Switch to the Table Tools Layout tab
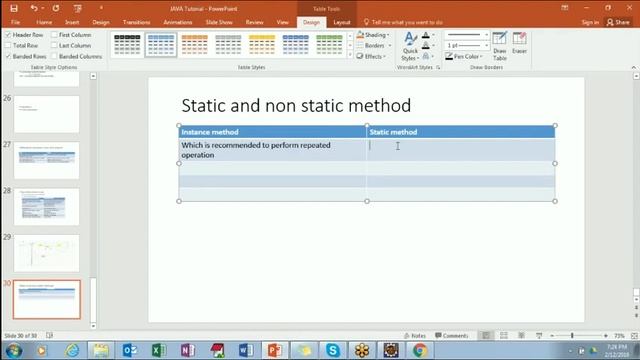Viewport: 640px width, 360px height. coord(342,22)
